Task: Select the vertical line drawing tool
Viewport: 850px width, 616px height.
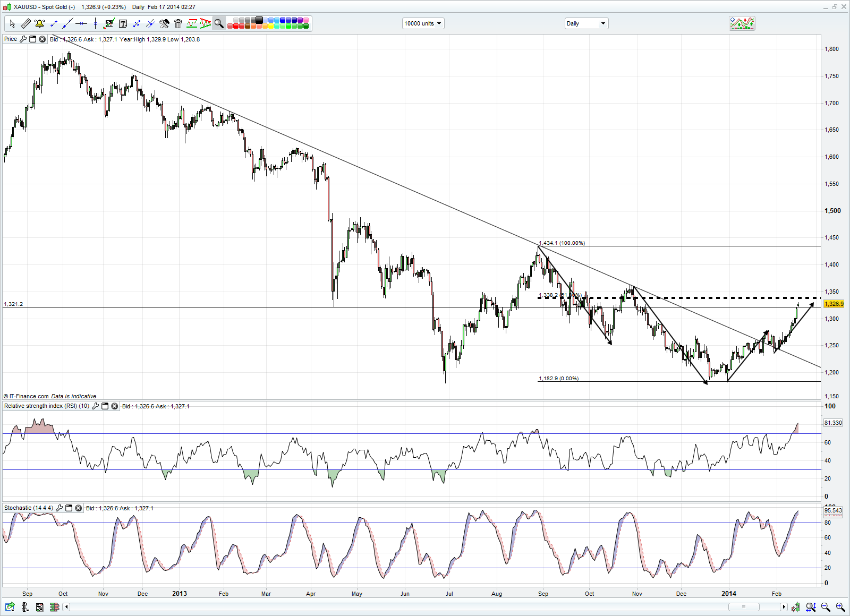Action: (95, 23)
